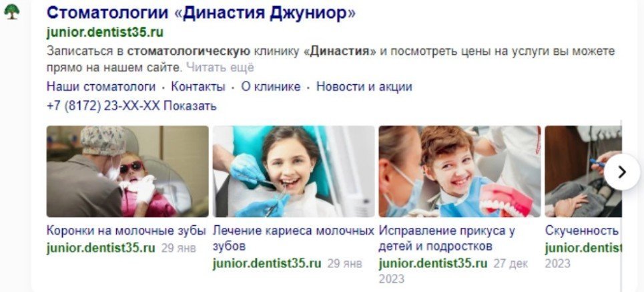Open thumbnail of smiling girl in dental chair
Screen dimensions: 644x292
[294, 171]
